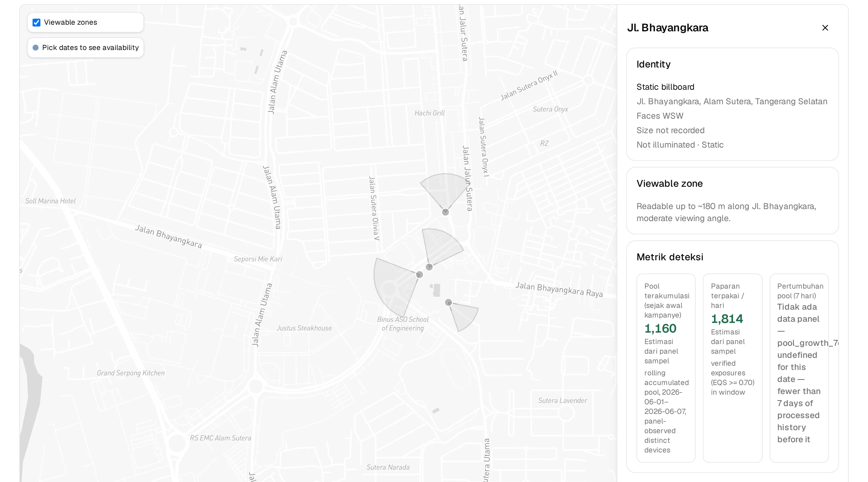Click the Hachi Grill map label

tap(429, 113)
